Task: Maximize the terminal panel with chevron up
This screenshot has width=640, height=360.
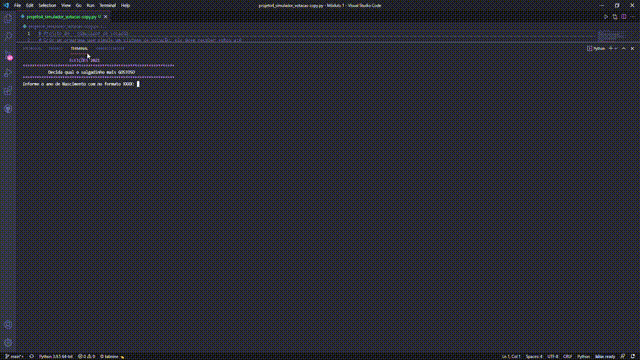Action: pyautogui.click(x=624, y=49)
